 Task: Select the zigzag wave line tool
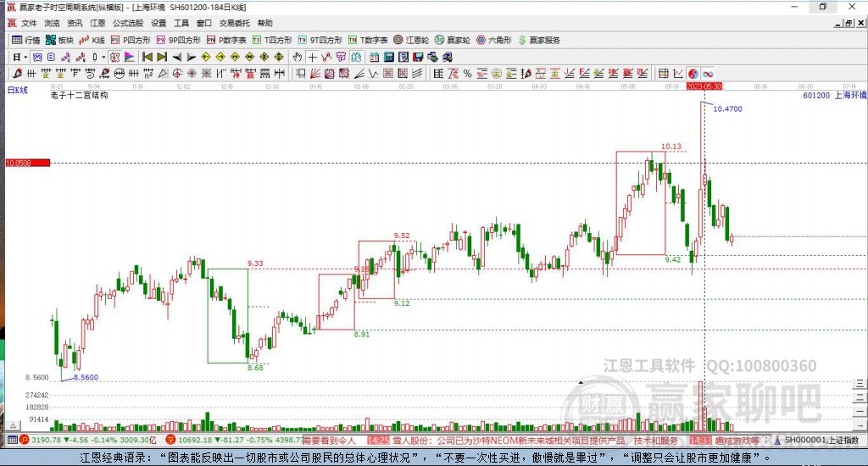pyautogui.click(x=374, y=74)
